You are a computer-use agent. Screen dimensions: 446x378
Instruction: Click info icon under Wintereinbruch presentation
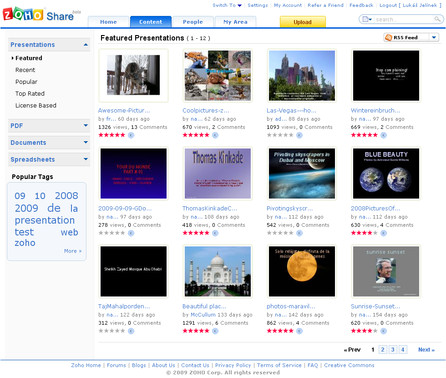[384, 135]
